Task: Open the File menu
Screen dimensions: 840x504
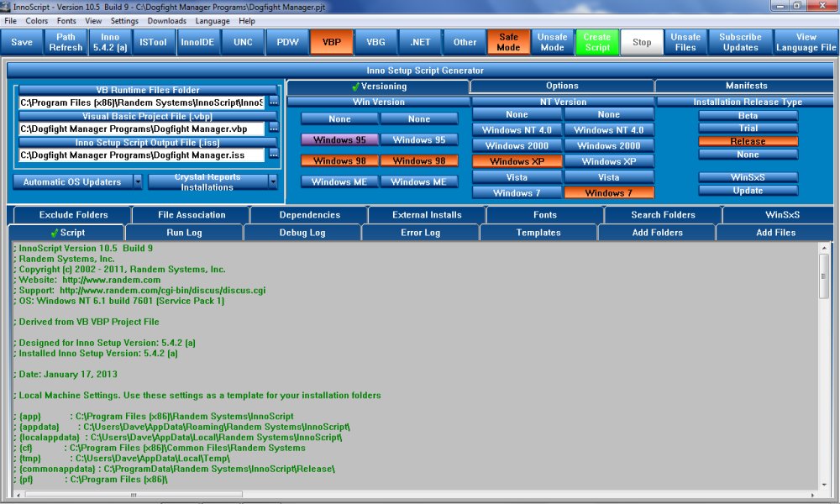Action: [11, 21]
